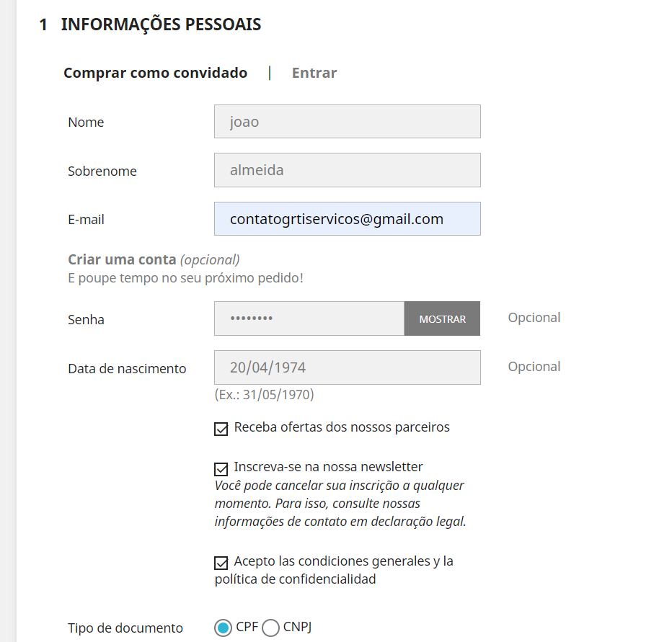Image resolution: width=672 pixels, height=642 pixels.
Task: Click the CNPJ label text
Action: (x=297, y=627)
